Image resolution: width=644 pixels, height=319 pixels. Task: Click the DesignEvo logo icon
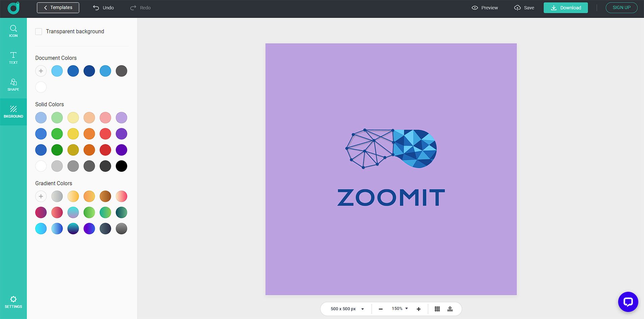click(x=13, y=8)
